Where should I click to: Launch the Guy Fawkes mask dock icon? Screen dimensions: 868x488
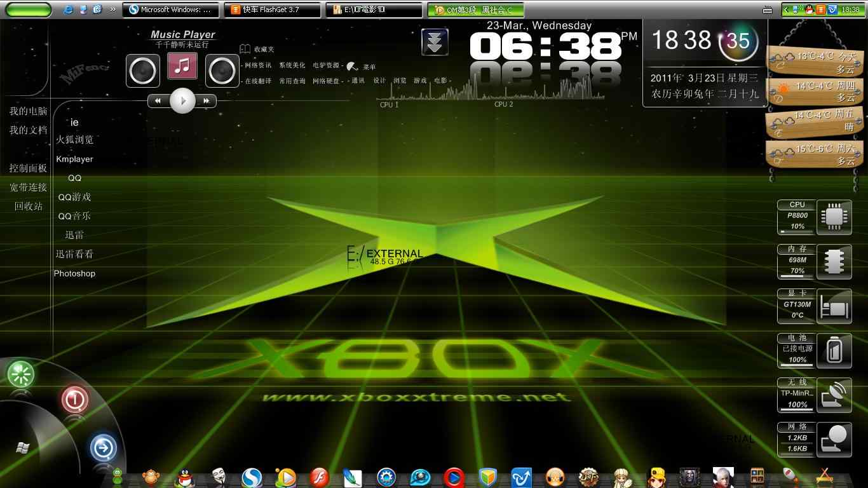(x=218, y=477)
